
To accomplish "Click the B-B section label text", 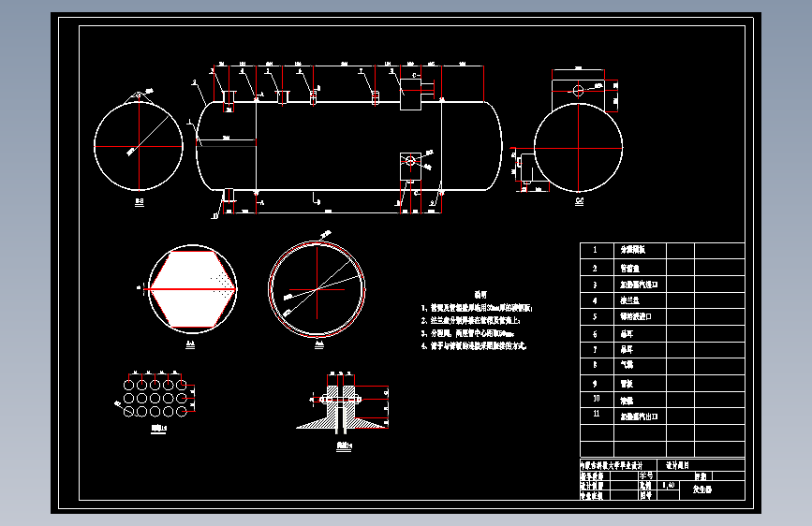I will click(140, 201).
